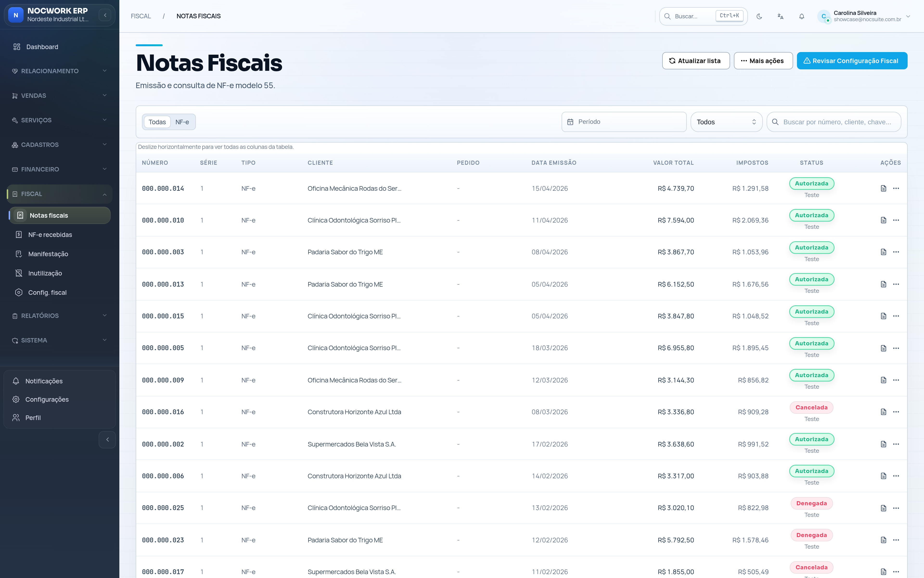The width and height of the screenshot is (924, 578).
Task: View document icon for note 000.000.003
Action: [x=883, y=252]
